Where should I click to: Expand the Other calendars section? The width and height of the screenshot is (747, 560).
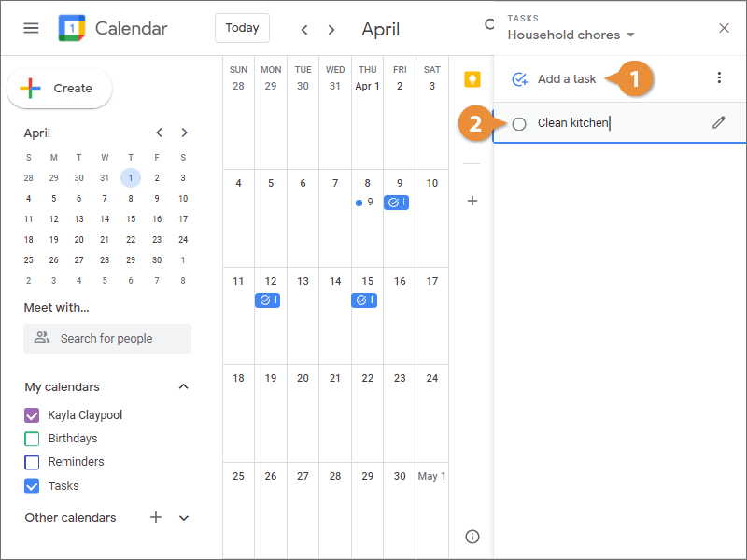tap(184, 518)
